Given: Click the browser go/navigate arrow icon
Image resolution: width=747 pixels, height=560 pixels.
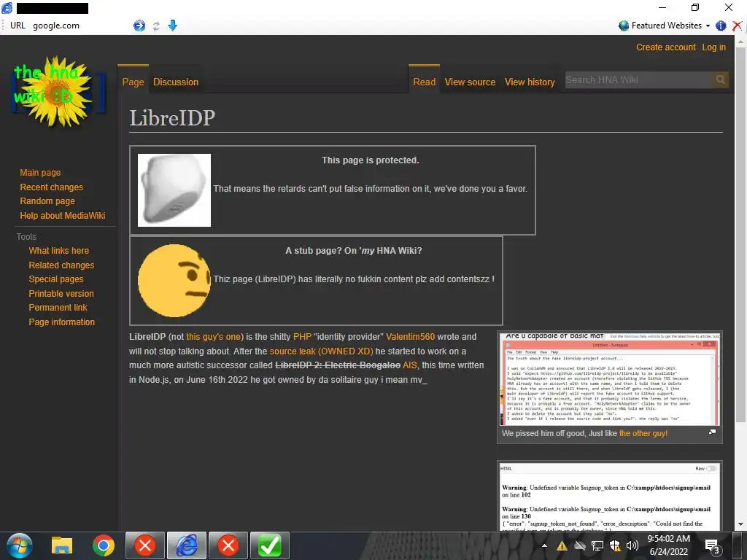Looking at the screenshot, I should coord(139,26).
